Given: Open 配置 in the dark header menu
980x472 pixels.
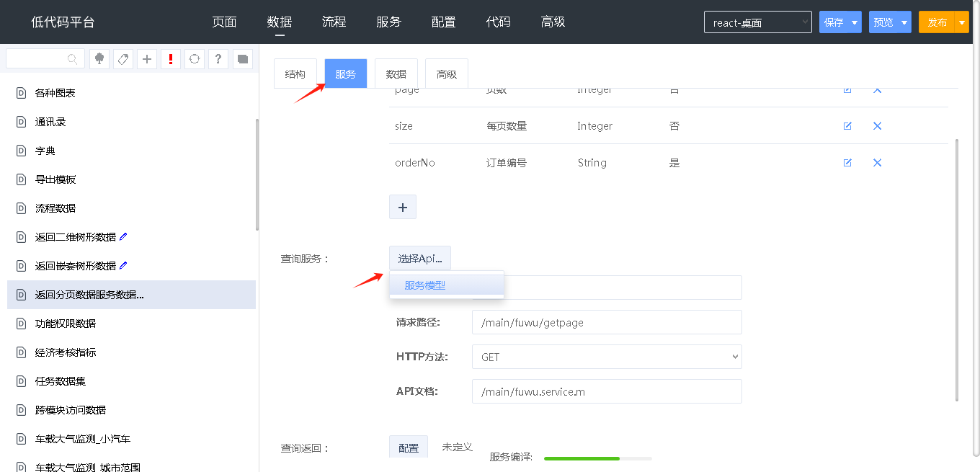Looking at the screenshot, I should (443, 22).
